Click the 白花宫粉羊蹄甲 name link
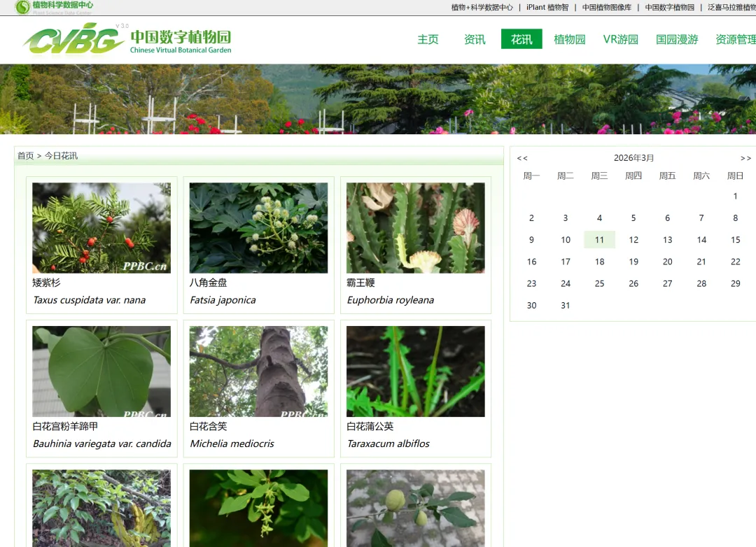This screenshot has height=547, width=756. coord(65,427)
